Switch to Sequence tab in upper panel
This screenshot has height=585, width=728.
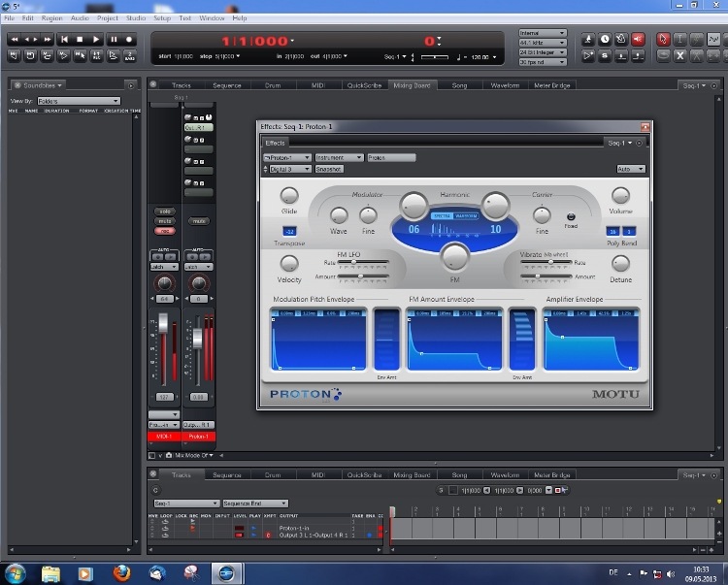tap(226, 85)
